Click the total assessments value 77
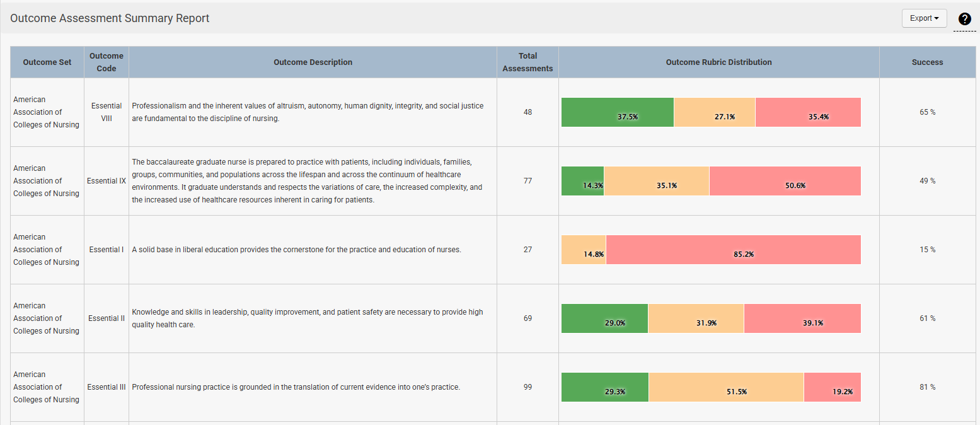Screen dimensions: 980x425 pos(527,181)
